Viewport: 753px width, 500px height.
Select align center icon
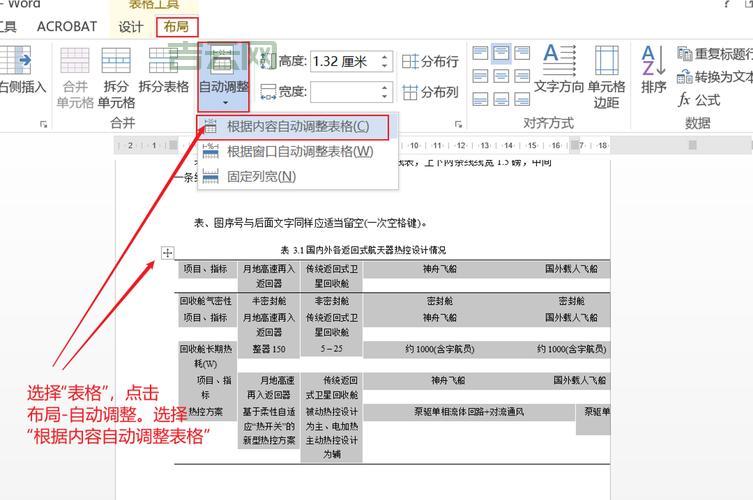501,76
